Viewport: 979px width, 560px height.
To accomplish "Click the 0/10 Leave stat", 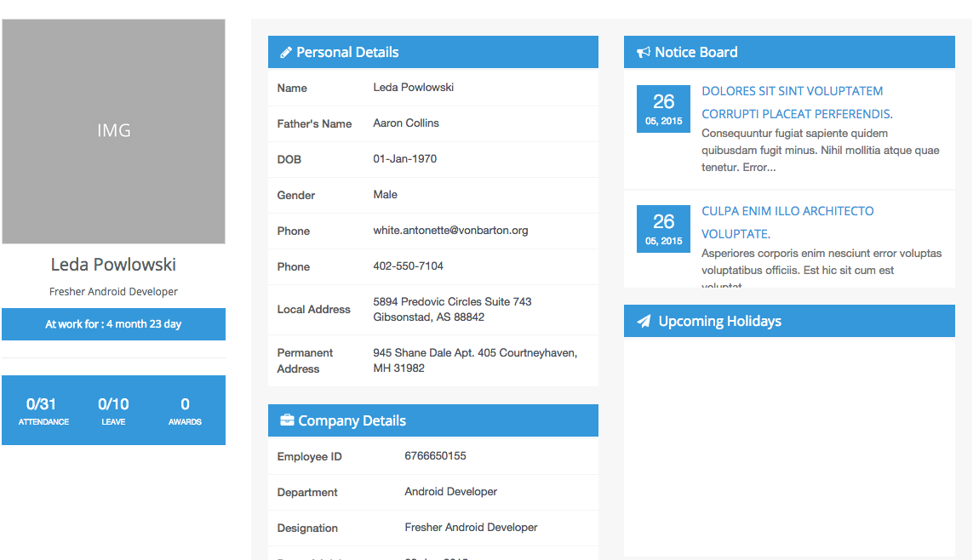I will coord(113,410).
